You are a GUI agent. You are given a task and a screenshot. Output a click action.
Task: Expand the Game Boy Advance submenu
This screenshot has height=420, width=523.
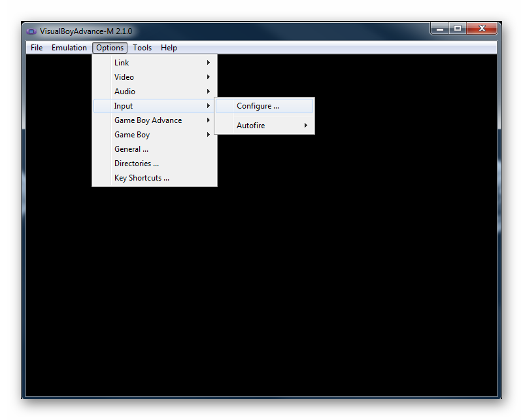coord(148,120)
